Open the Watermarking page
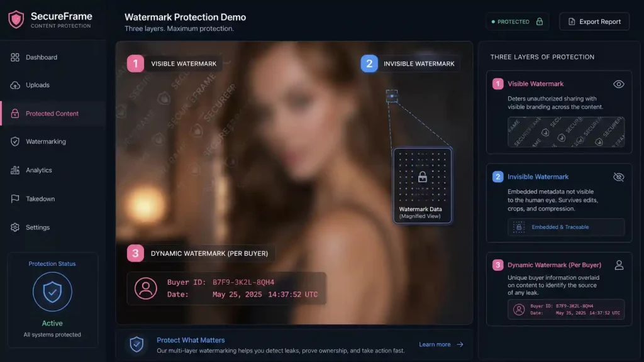Image resolution: width=644 pixels, height=362 pixels. pyautogui.click(x=53, y=141)
